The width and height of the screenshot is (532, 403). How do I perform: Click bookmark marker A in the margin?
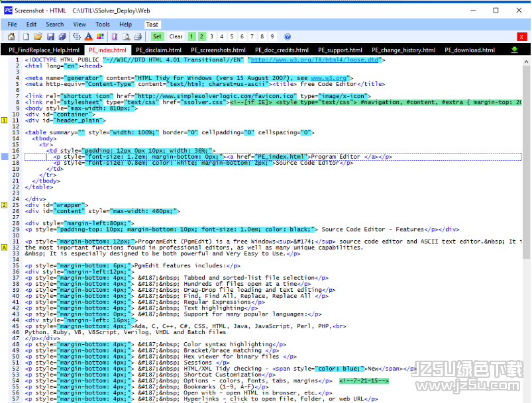[5, 247]
